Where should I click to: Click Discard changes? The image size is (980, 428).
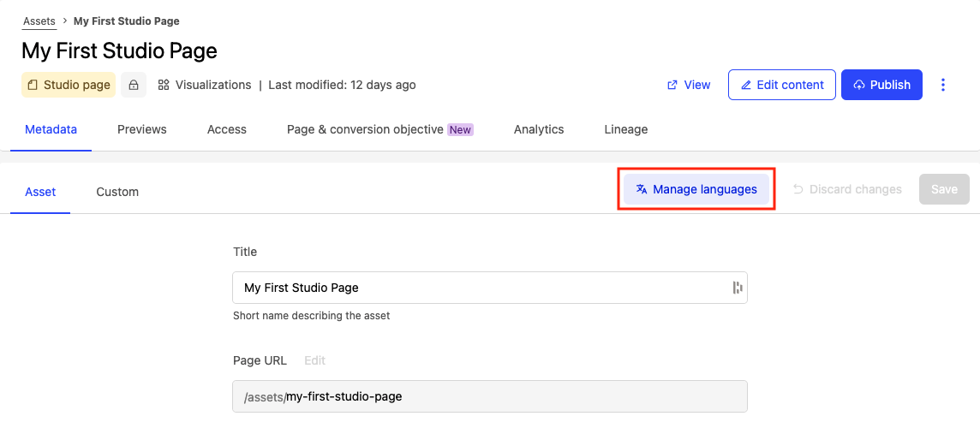coord(846,189)
